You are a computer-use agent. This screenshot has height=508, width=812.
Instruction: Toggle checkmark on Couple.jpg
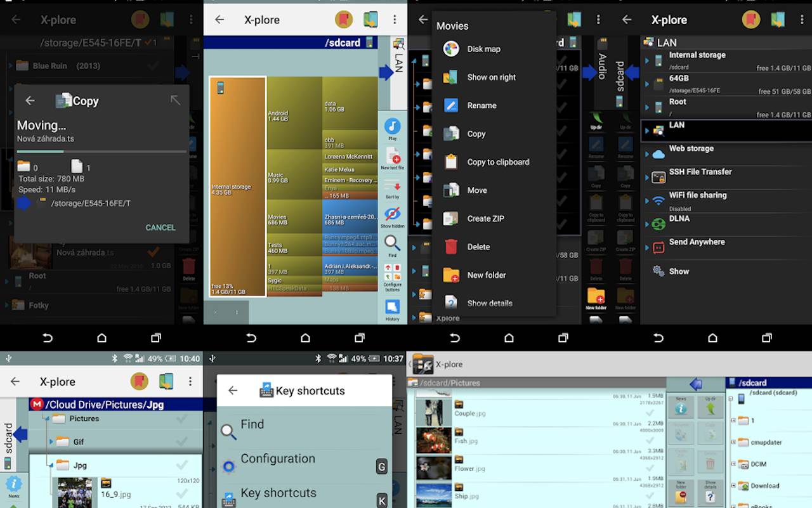(649, 412)
